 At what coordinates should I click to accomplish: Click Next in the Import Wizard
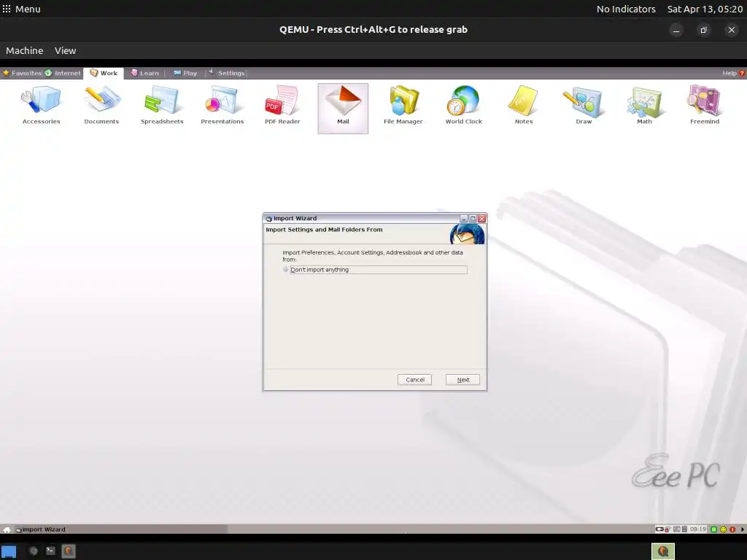click(462, 379)
